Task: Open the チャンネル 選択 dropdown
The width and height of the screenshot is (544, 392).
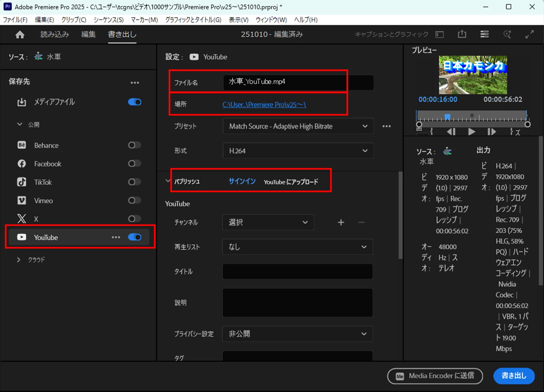Action: 268,222
